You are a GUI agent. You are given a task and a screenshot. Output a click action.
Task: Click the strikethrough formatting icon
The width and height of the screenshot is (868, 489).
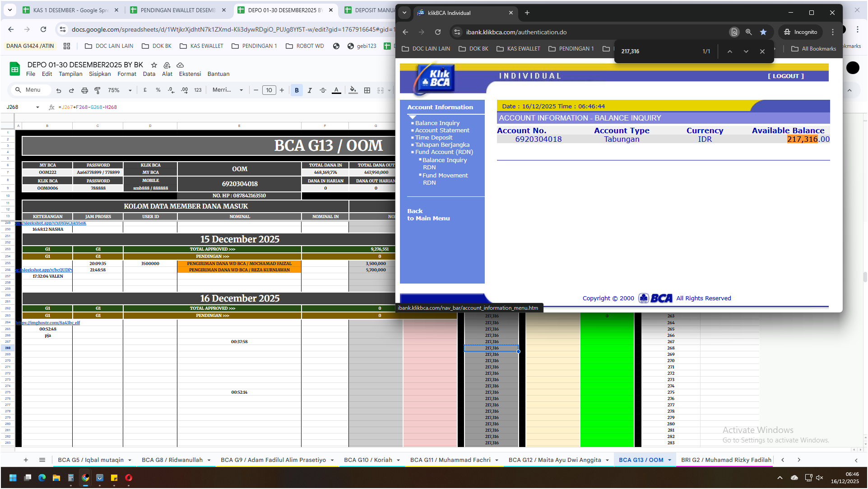point(323,90)
